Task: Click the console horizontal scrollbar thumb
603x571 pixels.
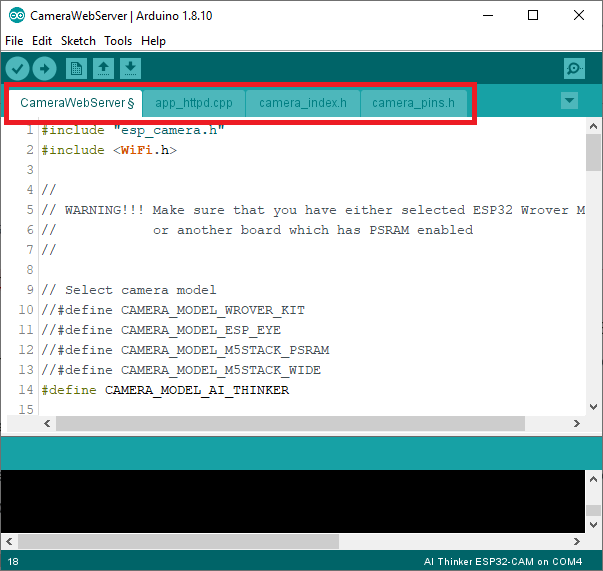Action: 178,541
